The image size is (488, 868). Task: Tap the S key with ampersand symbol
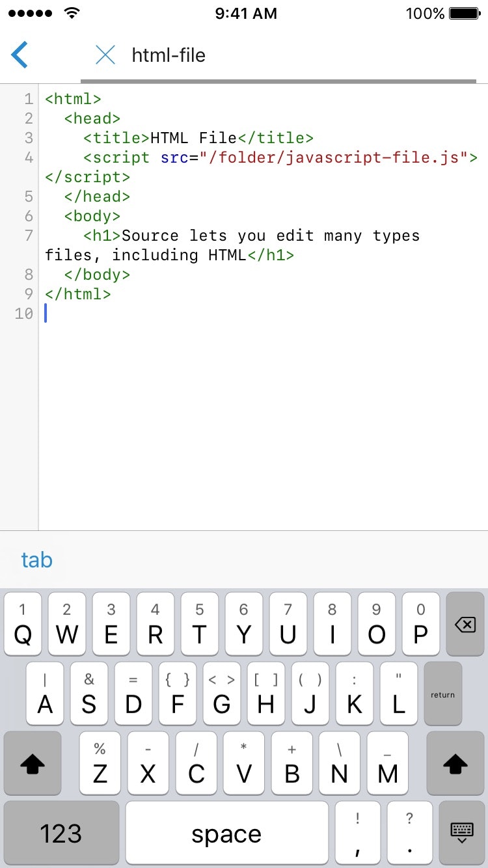[x=89, y=694]
